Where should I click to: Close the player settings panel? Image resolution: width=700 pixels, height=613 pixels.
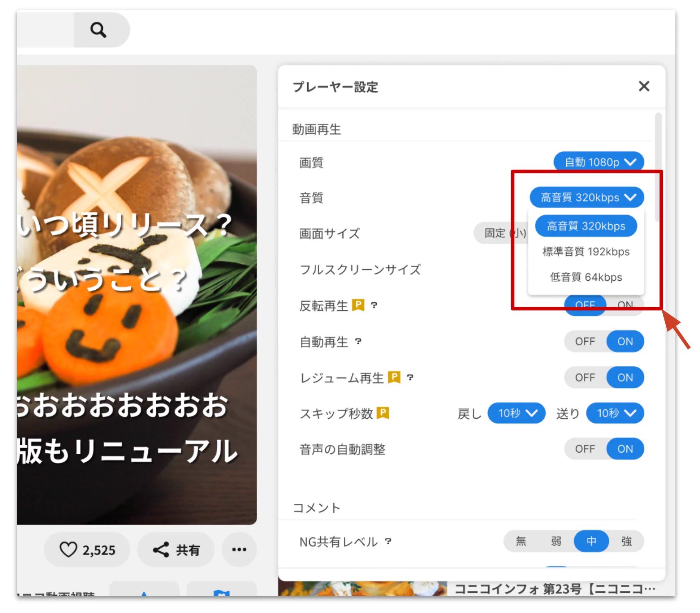click(644, 86)
